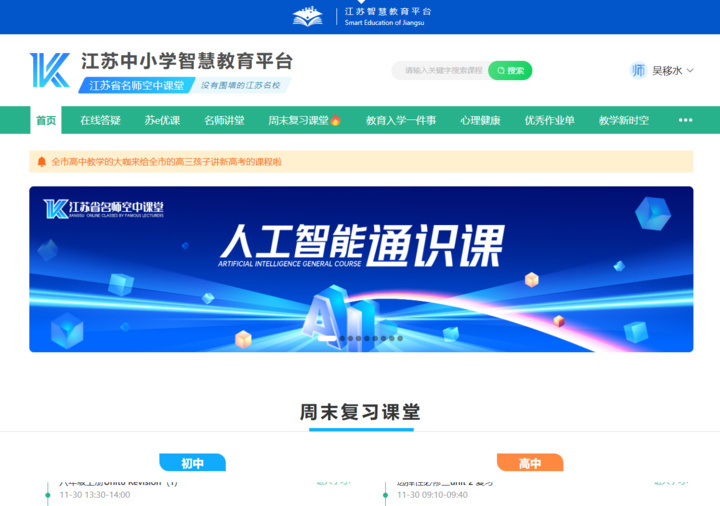Click the 师 teacher avatar icon
720x506 pixels.
point(638,70)
